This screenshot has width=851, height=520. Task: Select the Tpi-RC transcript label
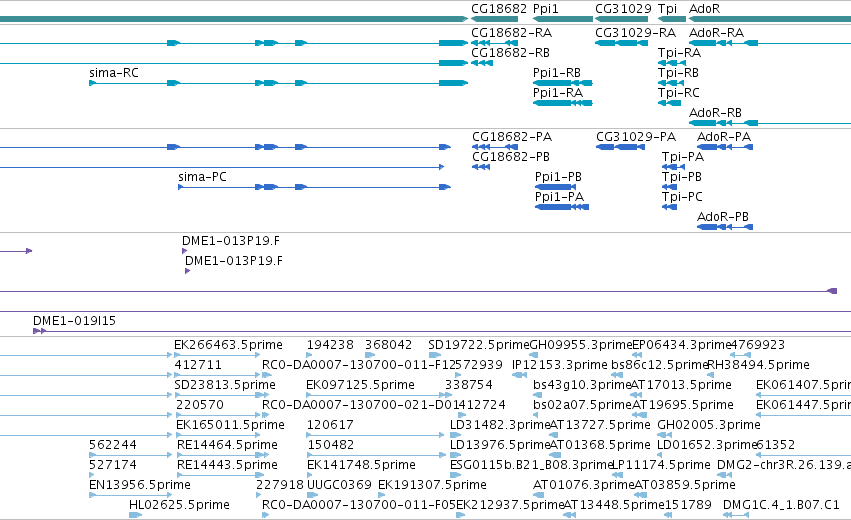678,93
